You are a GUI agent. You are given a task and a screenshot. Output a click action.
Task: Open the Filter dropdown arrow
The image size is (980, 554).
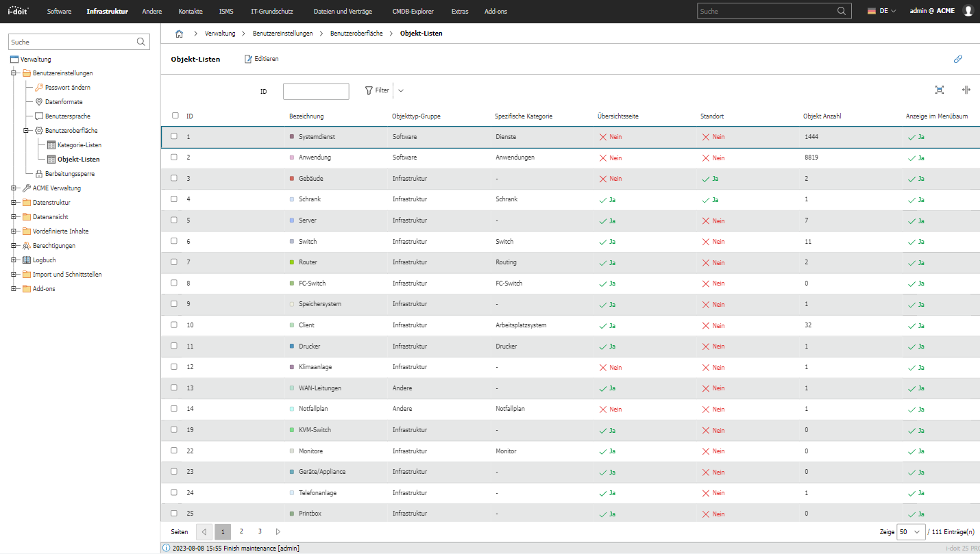(x=401, y=90)
